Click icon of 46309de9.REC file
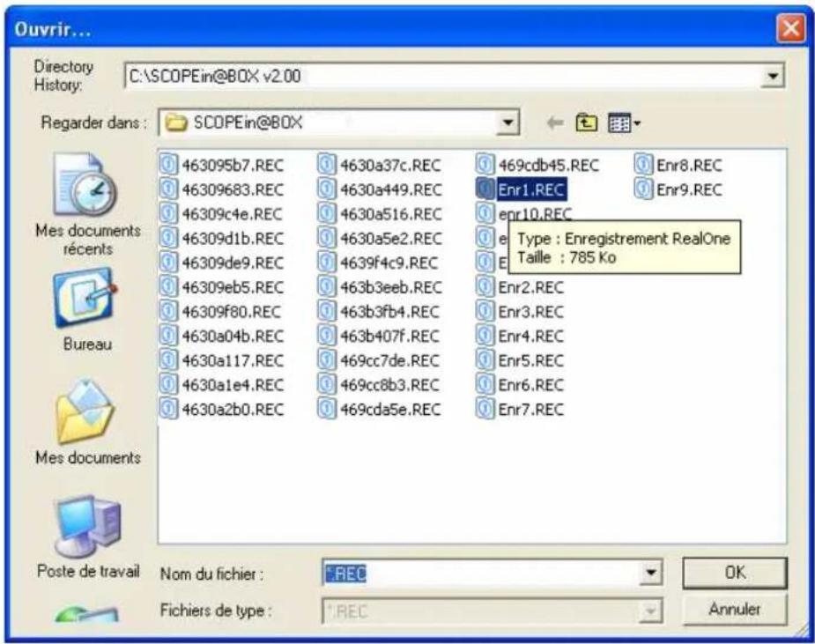Image resolution: width=815 pixels, height=644 pixels. [168, 263]
